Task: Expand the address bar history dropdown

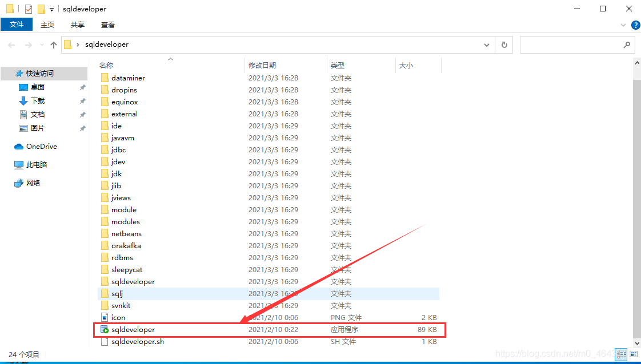Action: point(487,45)
